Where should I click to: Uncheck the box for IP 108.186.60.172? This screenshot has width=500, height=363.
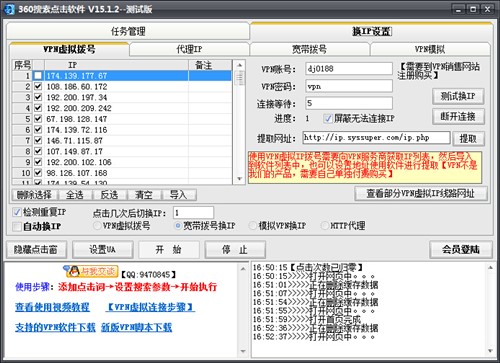pos(38,86)
